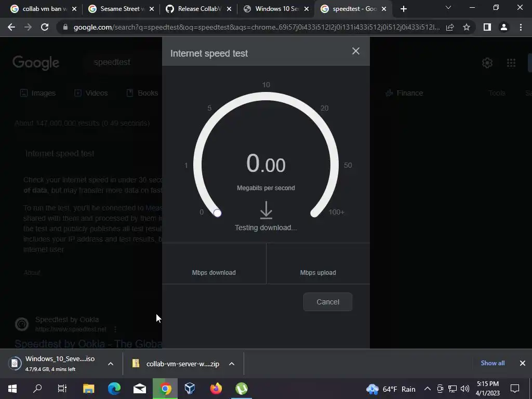Click the Google logo
Viewport: 532px width, 399px height.
coord(36,63)
